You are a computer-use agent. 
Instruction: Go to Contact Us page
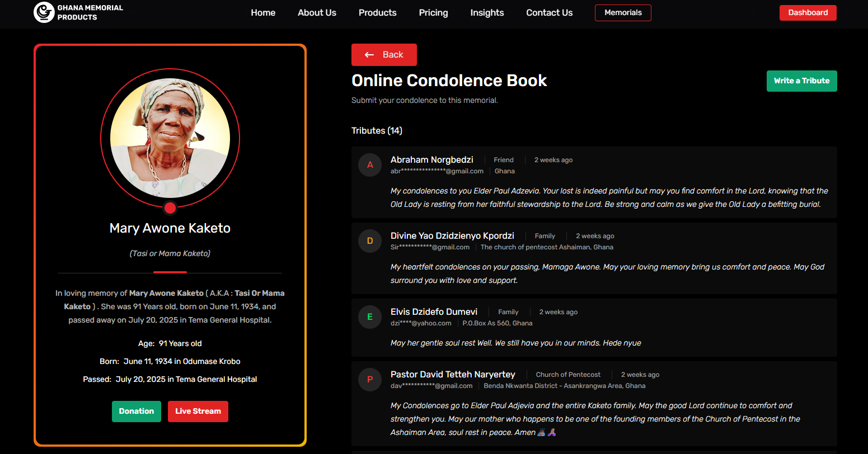(x=550, y=12)
